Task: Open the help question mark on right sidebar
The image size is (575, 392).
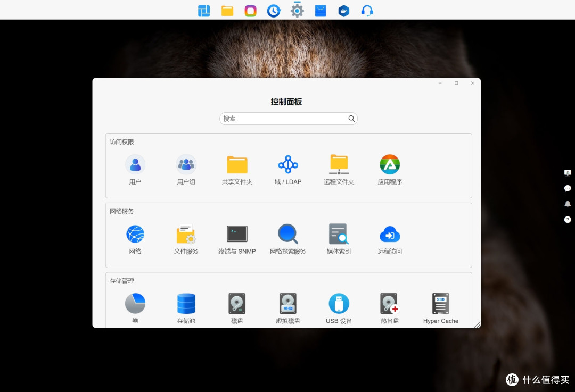Action: point(568,220)
